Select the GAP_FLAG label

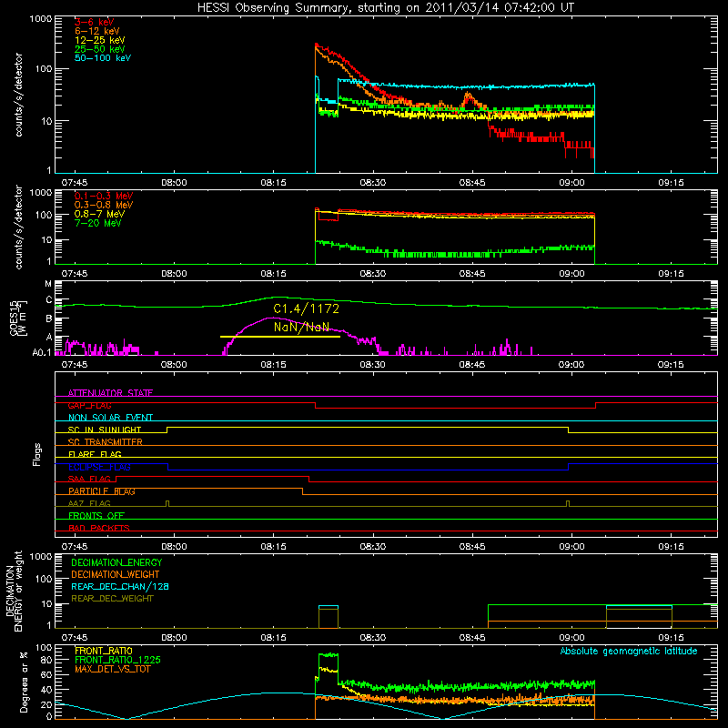click(89, 405)
